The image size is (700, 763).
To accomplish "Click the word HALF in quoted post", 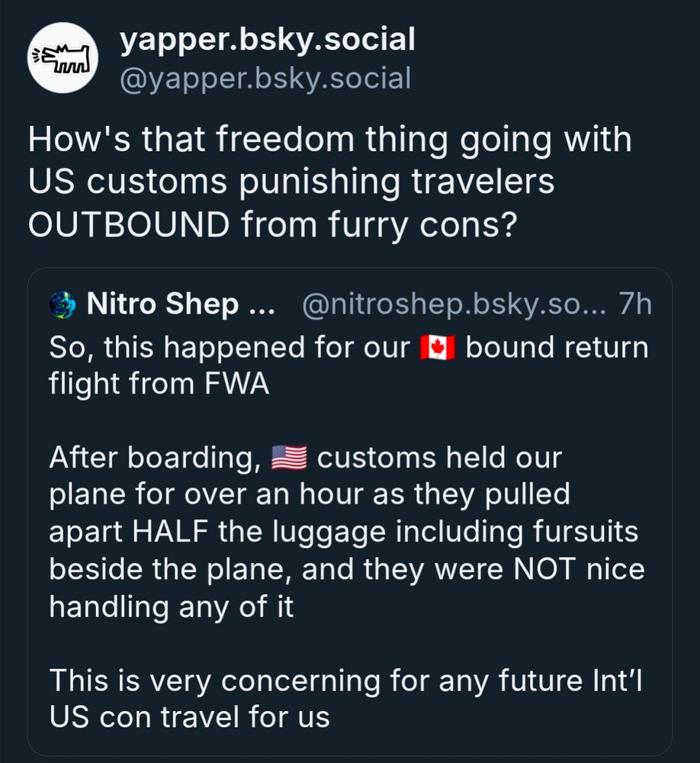I will (170, 531).
